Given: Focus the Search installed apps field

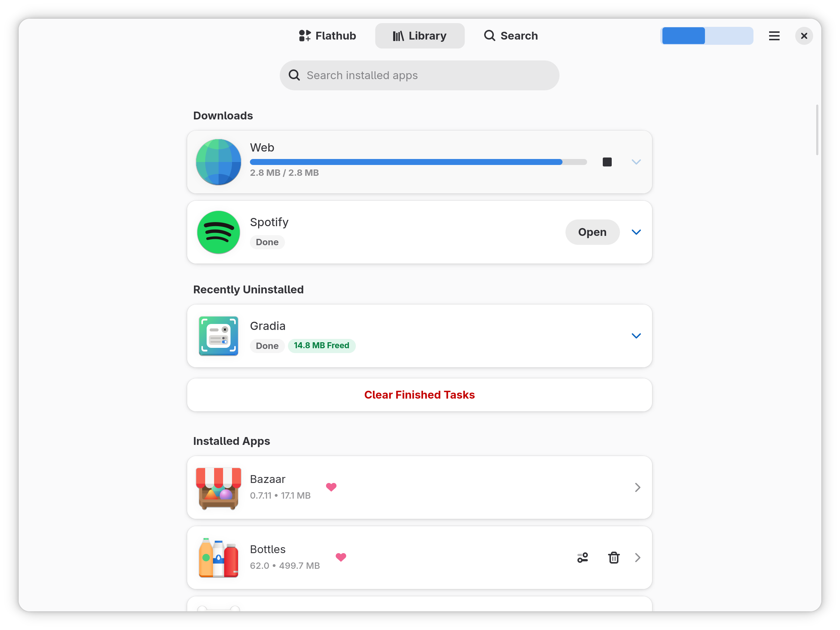Looking at the screenshot, I should pyautogui.click(x=419, y=75).
